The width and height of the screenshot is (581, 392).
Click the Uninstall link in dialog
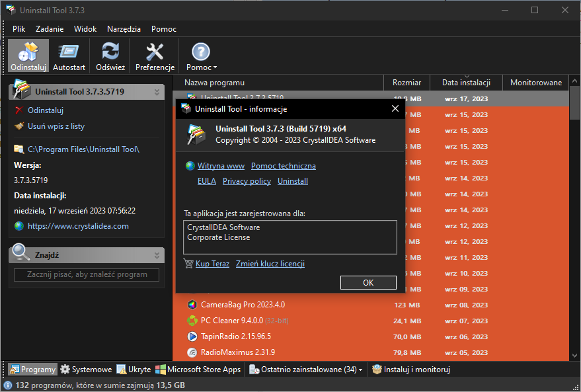point(293,181)
